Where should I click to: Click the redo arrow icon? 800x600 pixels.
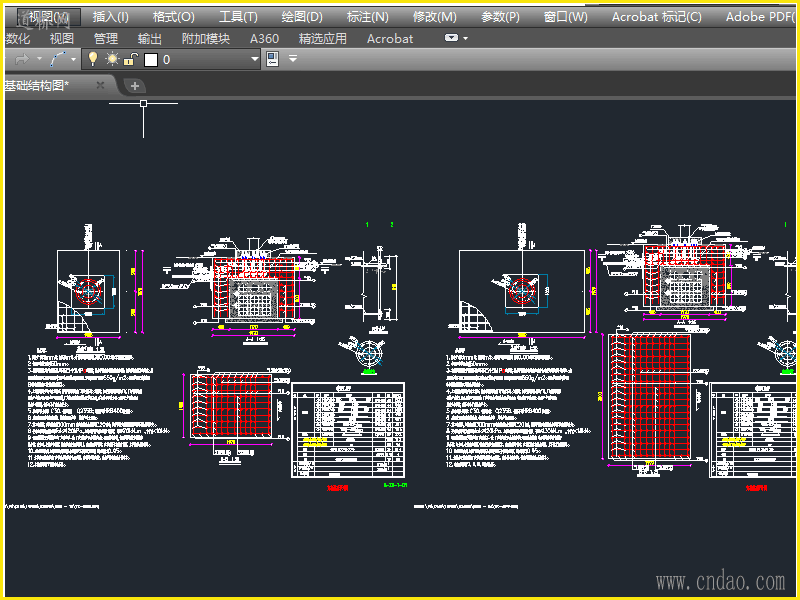[23, 60]
